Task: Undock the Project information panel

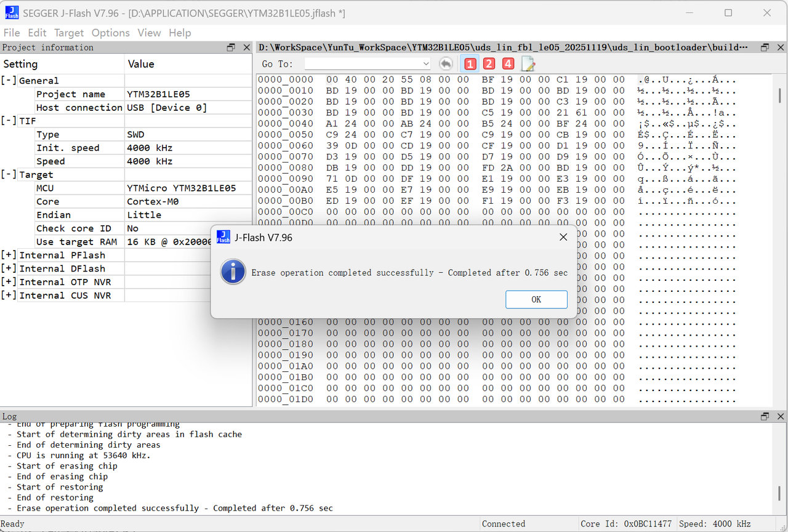Action: (x=231, y=47)
